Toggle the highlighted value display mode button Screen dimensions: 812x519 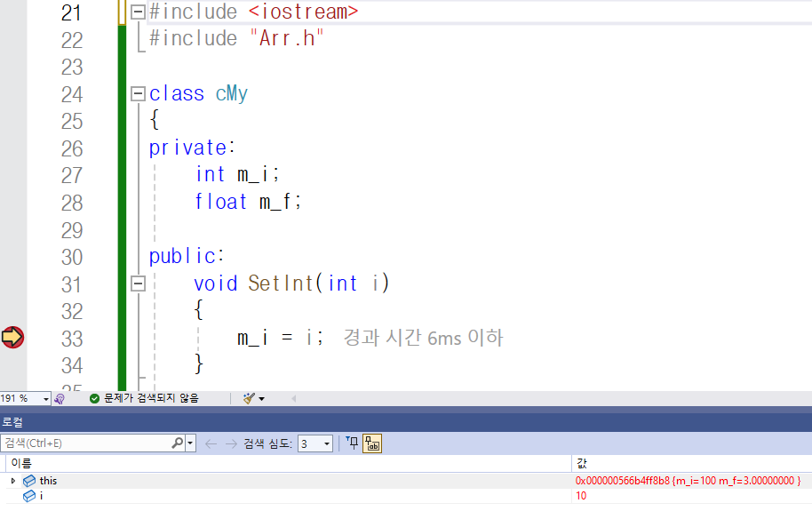pos(372,443)
